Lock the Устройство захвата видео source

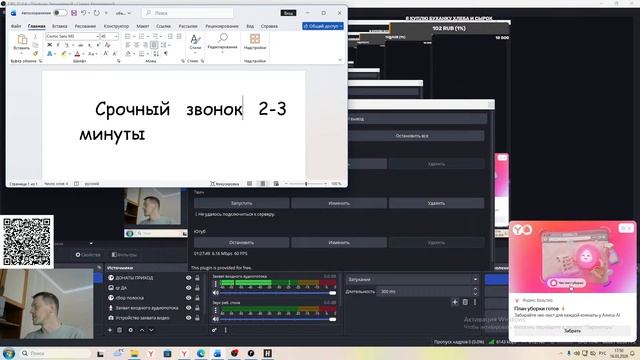pyautogui.click(x=197, y=318)
